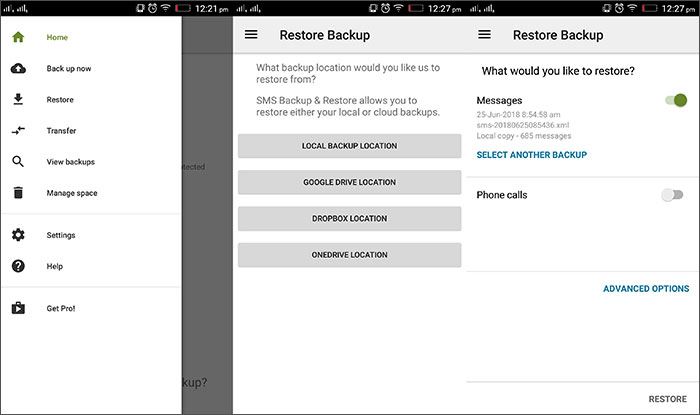Click the download arrow Restore icon
The image size is (700, 415).
[18, 99]
